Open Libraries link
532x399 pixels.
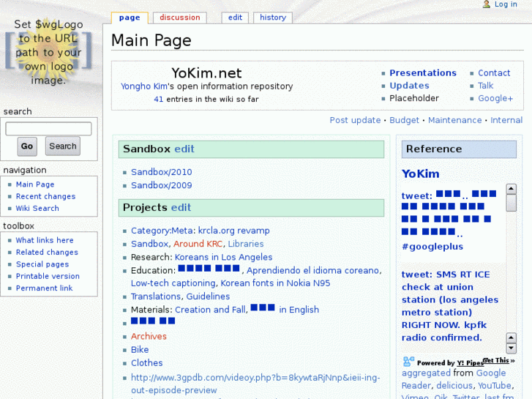tap(246, 244)
